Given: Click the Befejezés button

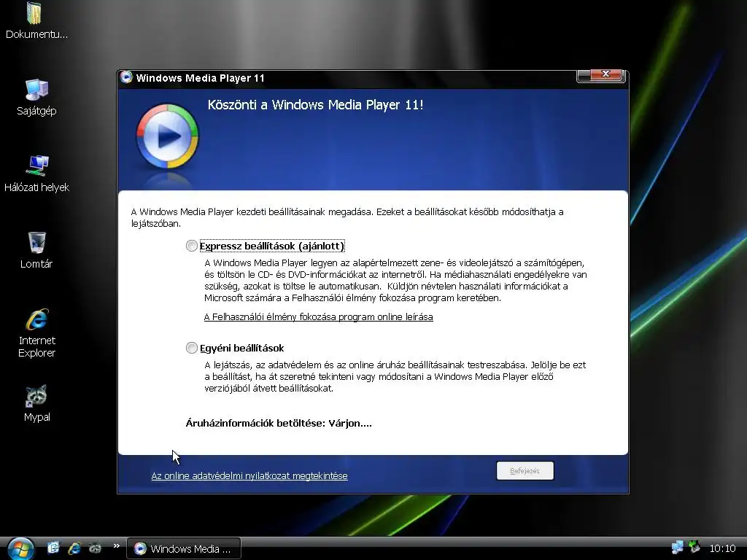Looking at the screenshot, I should pos(525,471).
